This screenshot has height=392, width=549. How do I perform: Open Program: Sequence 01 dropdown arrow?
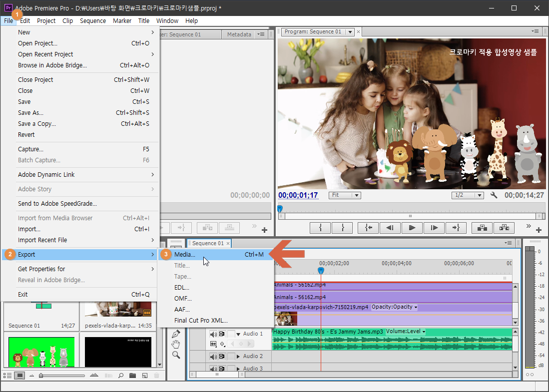click(349, 32)
